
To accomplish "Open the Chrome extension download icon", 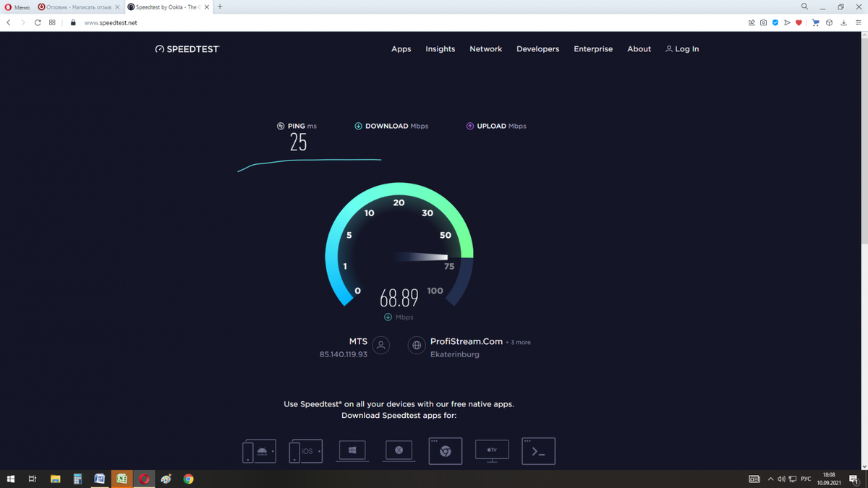I will pos(446,451).
